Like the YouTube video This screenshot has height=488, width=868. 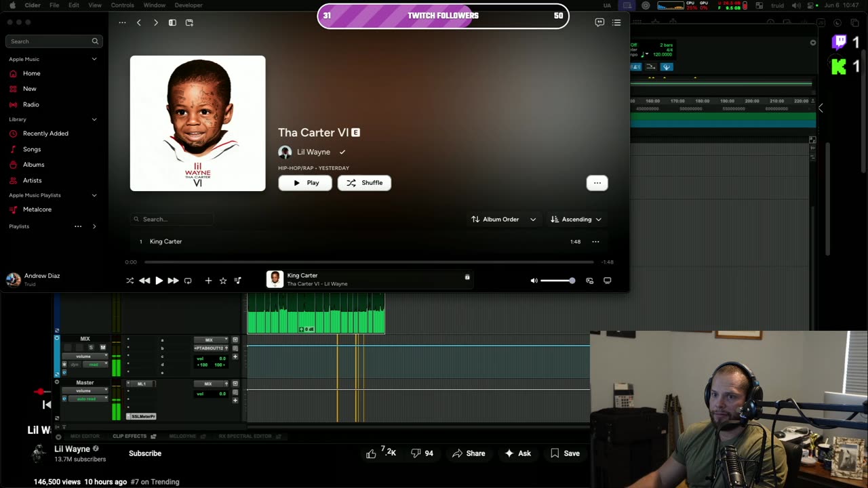click(x=381, y=453)
